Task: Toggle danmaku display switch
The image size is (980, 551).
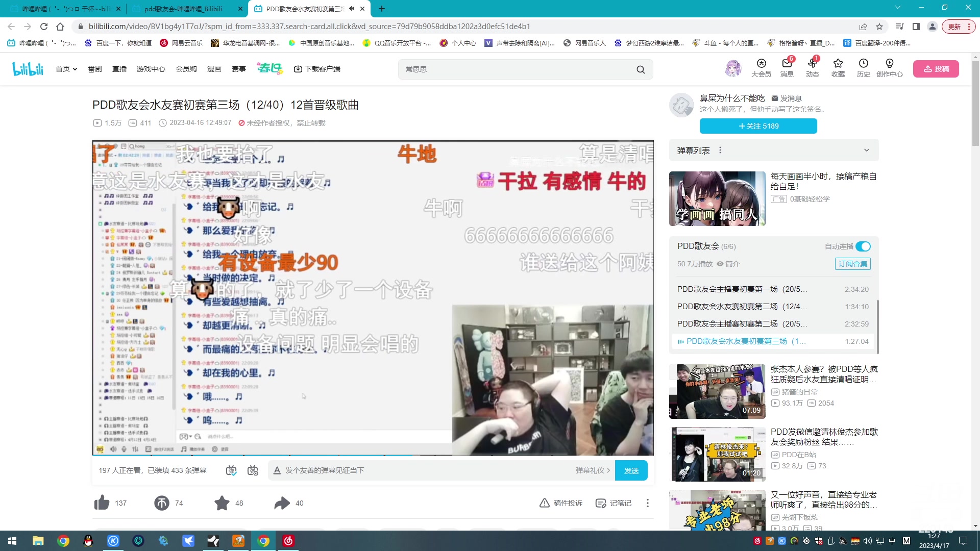Action: pos(231,470)
